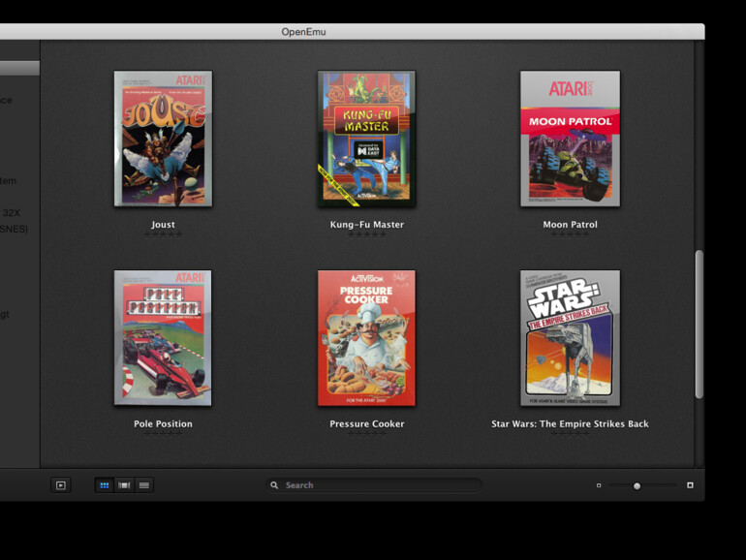Set the star rating for Joust
The height and width of the screenshot is (560, 746).
point(163,234)
